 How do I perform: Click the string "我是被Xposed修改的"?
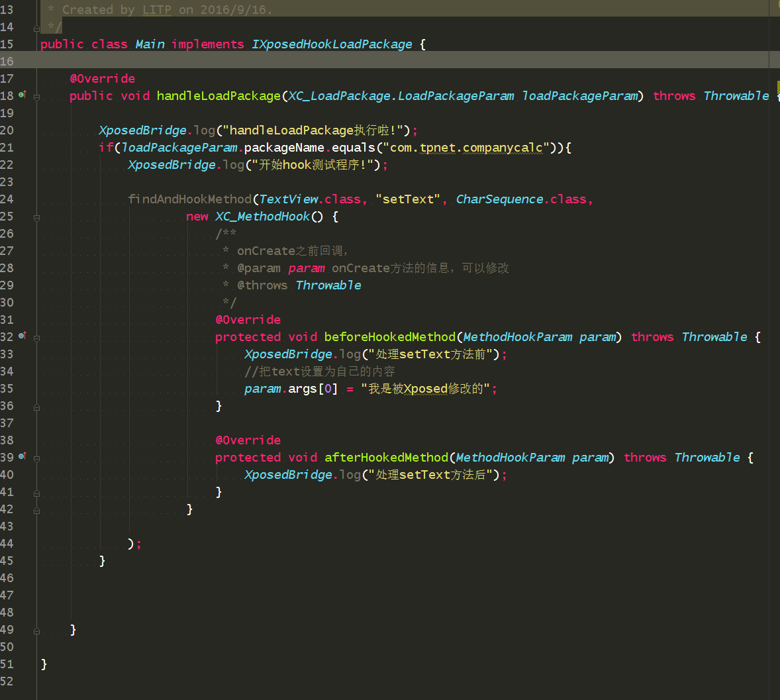[425, 389]
